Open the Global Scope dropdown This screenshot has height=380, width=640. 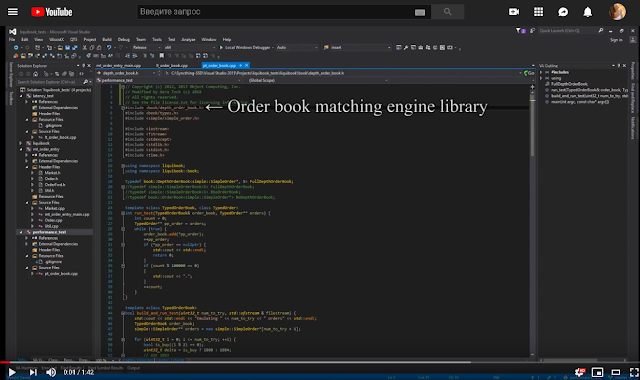(316, 80)
